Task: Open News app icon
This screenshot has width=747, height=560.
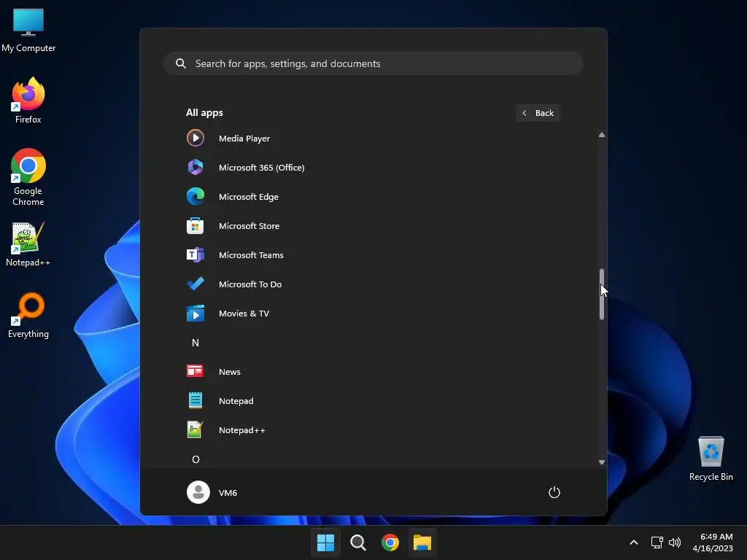Action: click(x=196, y=371)
